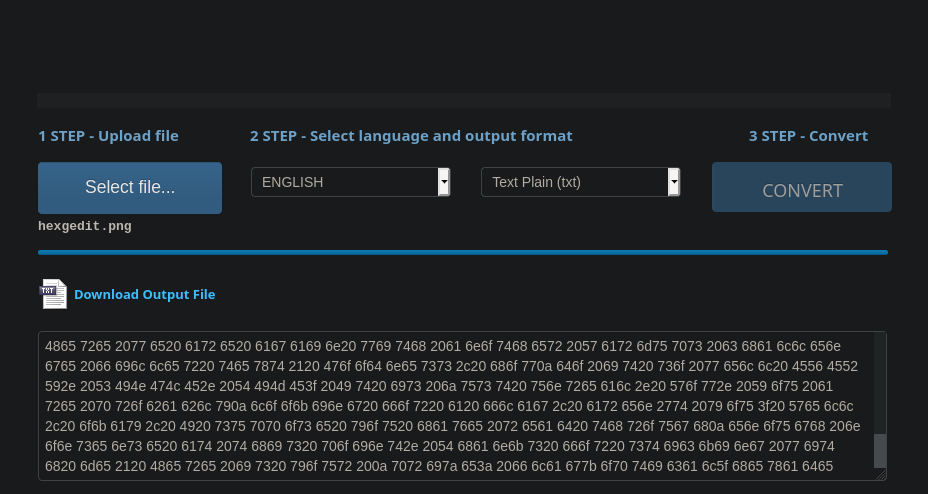Click the output format selector's arrow button
Image resolution: width=928 pixels, height=494 pixels.
coord(674,182)
